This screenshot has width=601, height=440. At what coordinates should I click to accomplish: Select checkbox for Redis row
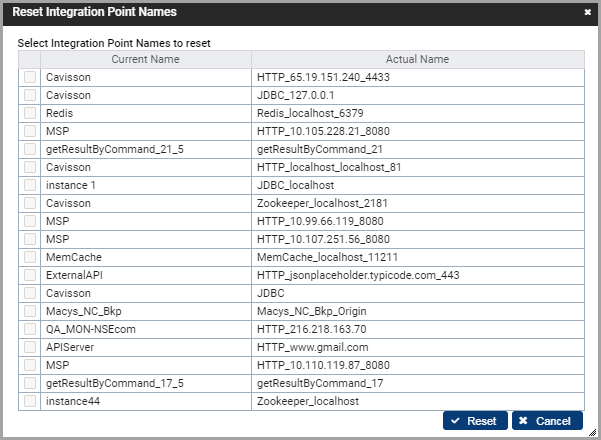tap(30, 113)
